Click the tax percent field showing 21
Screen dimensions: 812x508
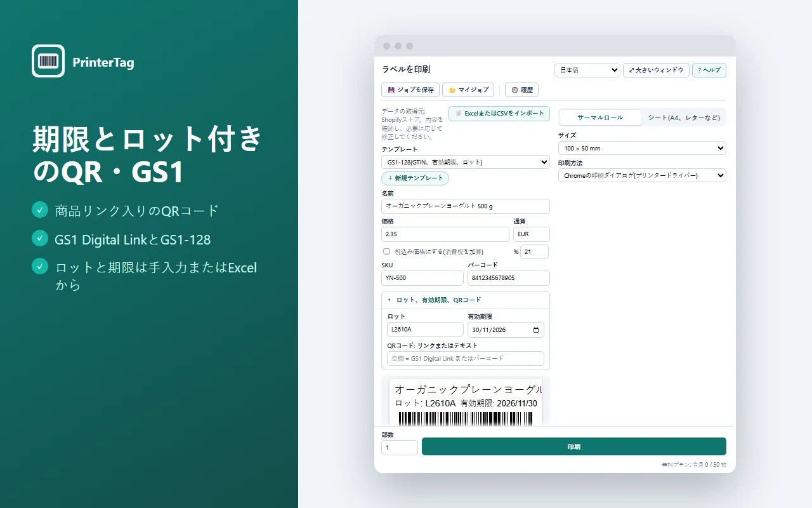(x=534, y=251)
